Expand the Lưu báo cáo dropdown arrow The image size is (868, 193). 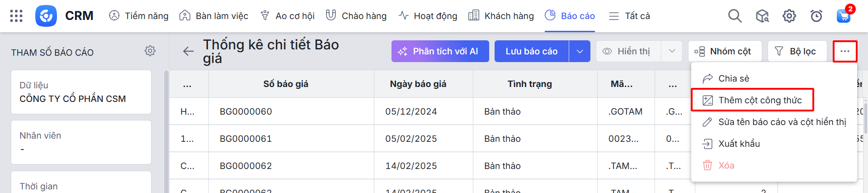[580, 51]
